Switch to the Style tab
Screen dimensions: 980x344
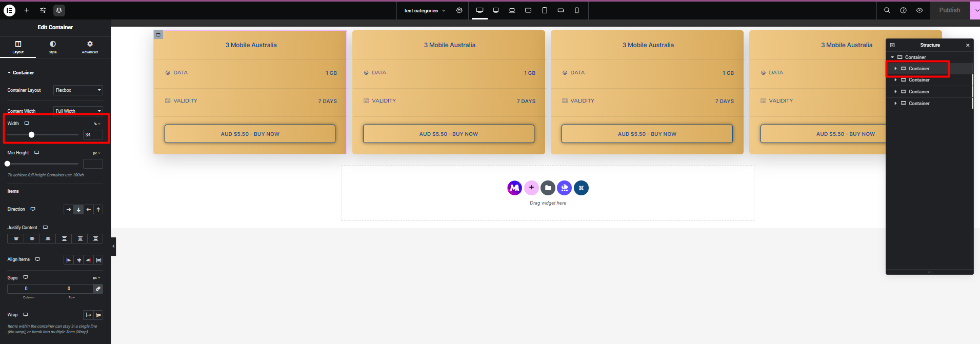(53, 47)
